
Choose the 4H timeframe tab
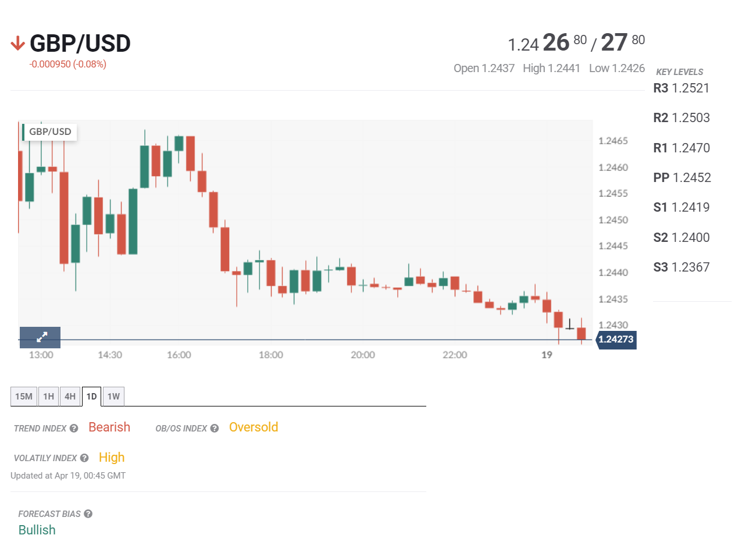[70, 397]
